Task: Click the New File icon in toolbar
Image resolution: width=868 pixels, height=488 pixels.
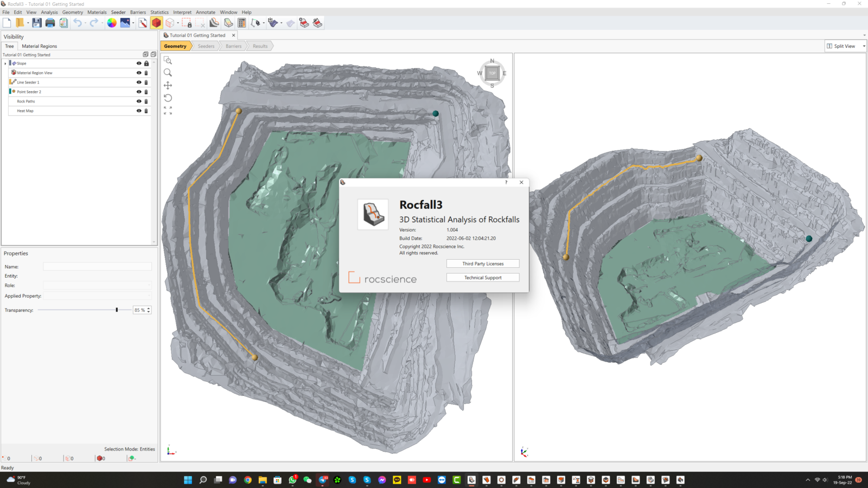Action: click(x=7, y=23)
